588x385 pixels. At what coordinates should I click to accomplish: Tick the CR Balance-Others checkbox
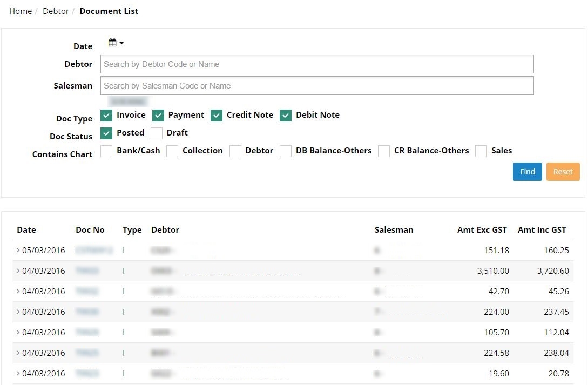click(383, 151)
